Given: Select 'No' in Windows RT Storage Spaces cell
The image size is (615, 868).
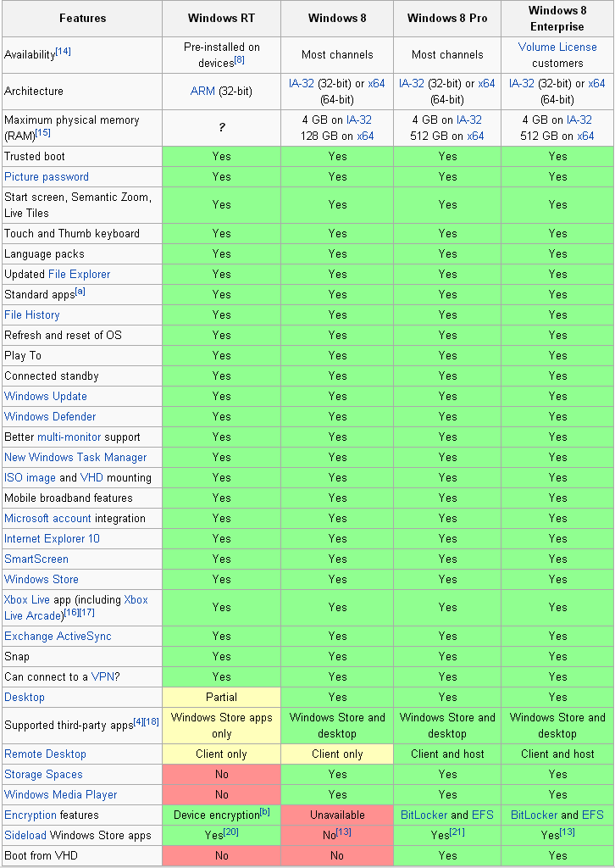Looking at the screenshot, I should click(221, 774).
